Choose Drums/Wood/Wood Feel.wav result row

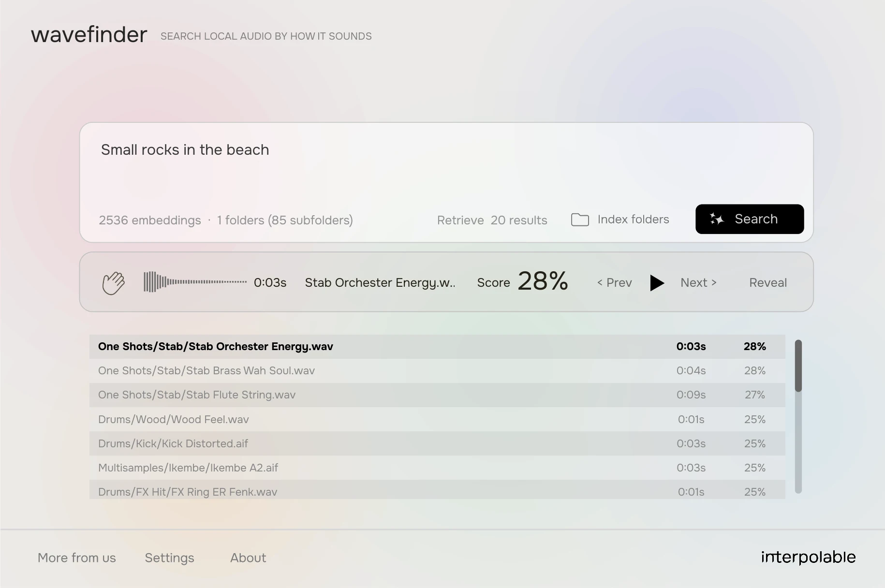coord(437,419)
